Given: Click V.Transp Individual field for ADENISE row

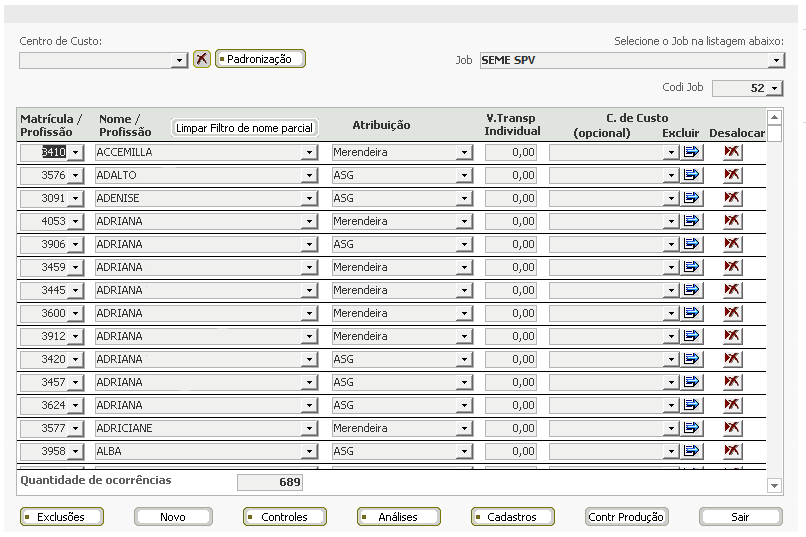Looking at the screenshot, I should (510, 198).
